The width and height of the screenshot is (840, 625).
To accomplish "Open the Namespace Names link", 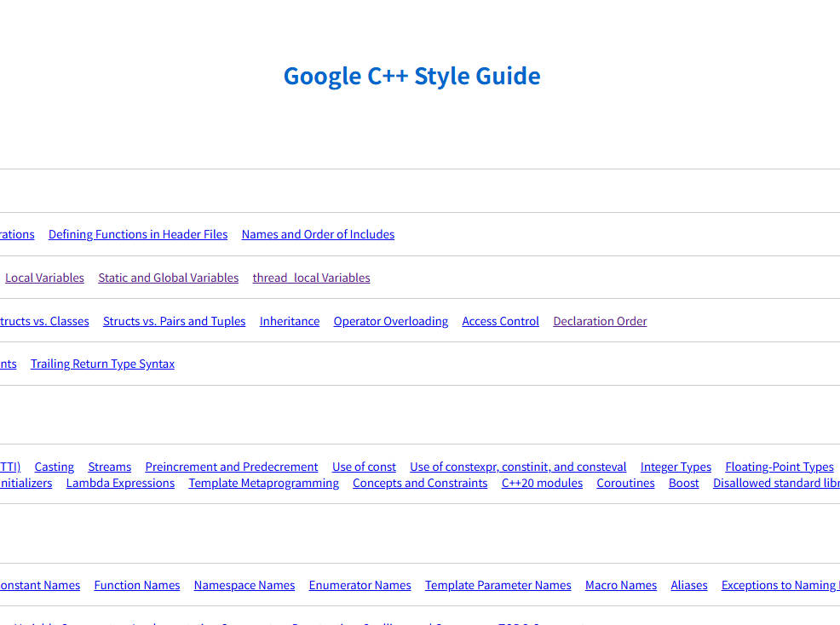I will [245, 585].
